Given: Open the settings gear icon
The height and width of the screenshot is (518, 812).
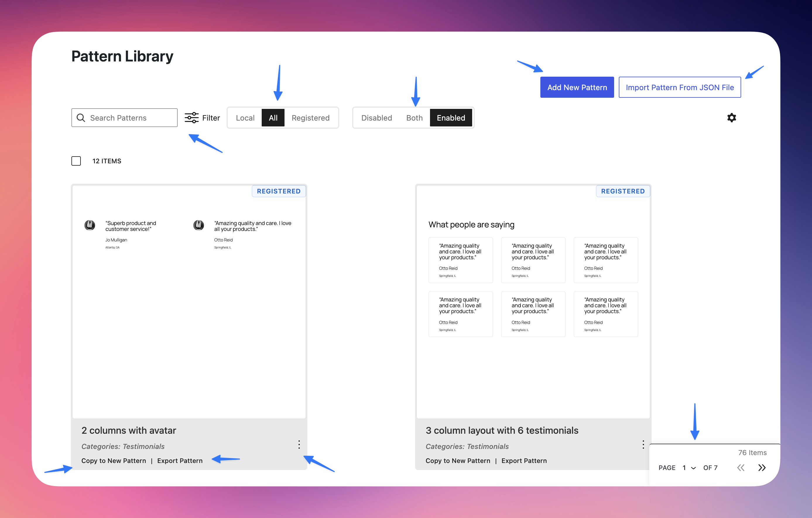Looking at the screenshot, I should [732, 118].
